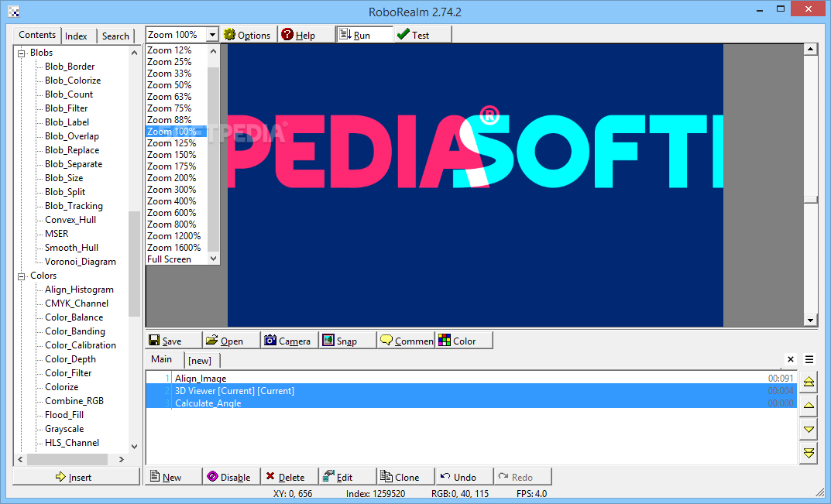
Task: Select Blob_Colorize in the module tree
Action: (73, 80)
